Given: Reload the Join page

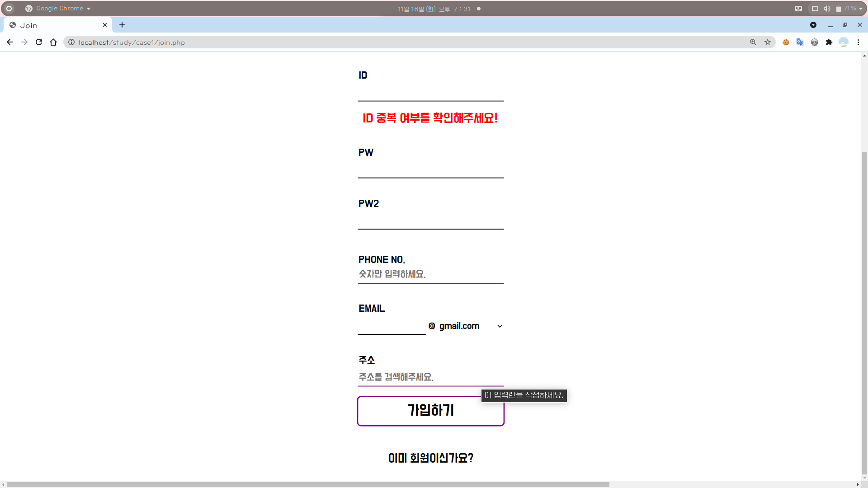Looking at the screenshot, I should [39, 42].
